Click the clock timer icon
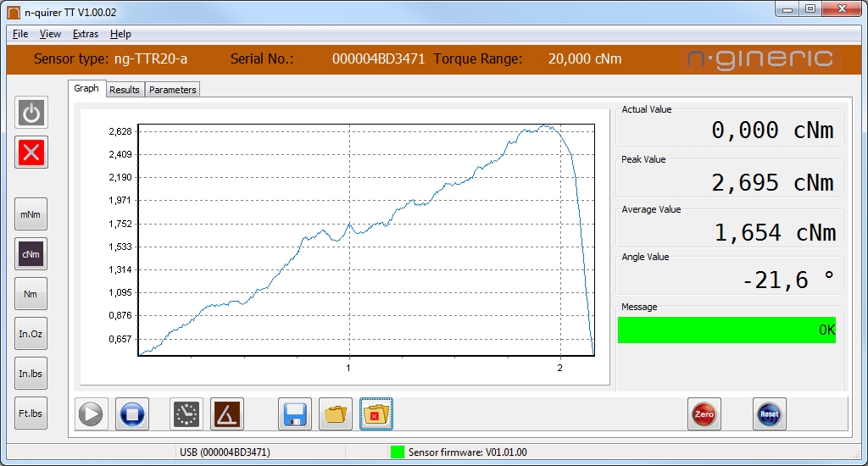The width and height of the screenshot is (868, 466). click(x=186, y=414)
